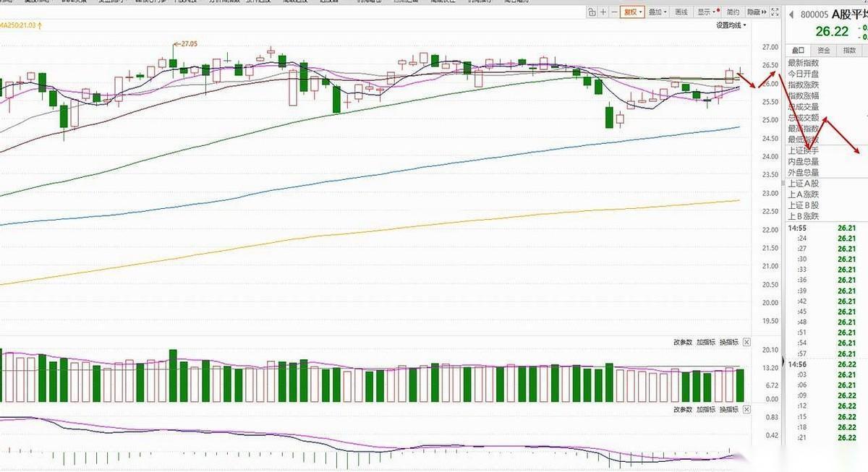Open the 显示 dropdown menu

click(707, 12)
